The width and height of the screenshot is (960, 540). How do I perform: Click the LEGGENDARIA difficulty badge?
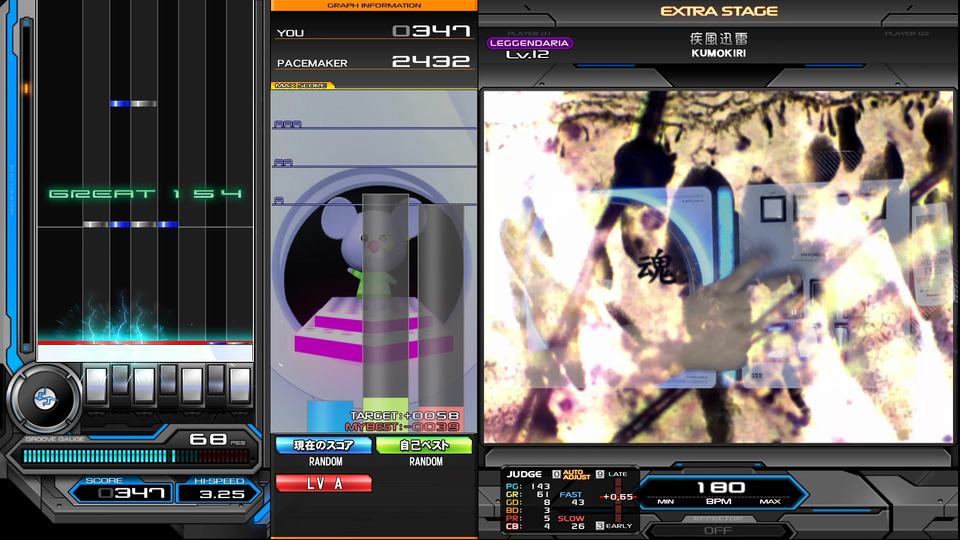pos(530,43)
